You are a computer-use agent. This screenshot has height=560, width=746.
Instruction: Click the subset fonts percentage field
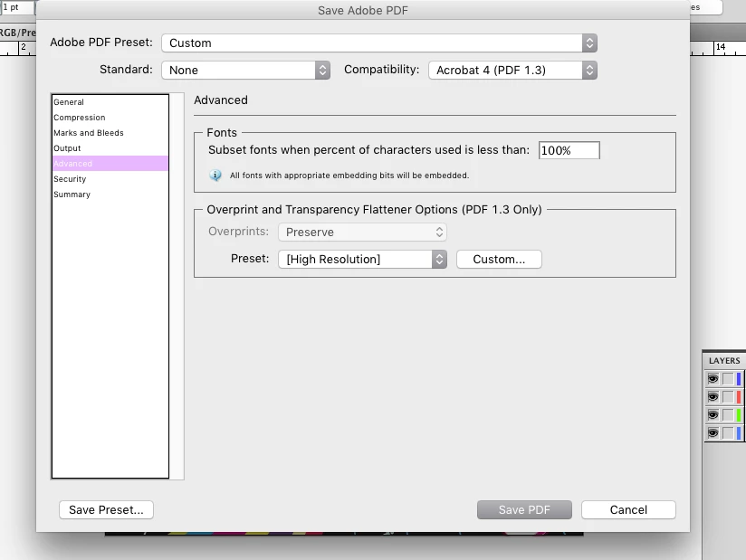569,150
